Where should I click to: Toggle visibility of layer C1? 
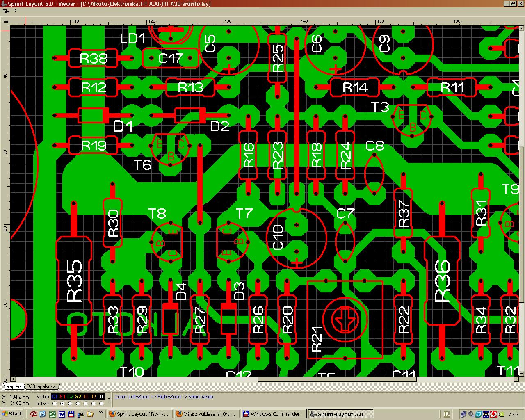pyautogui.click(x=55, y=397)
